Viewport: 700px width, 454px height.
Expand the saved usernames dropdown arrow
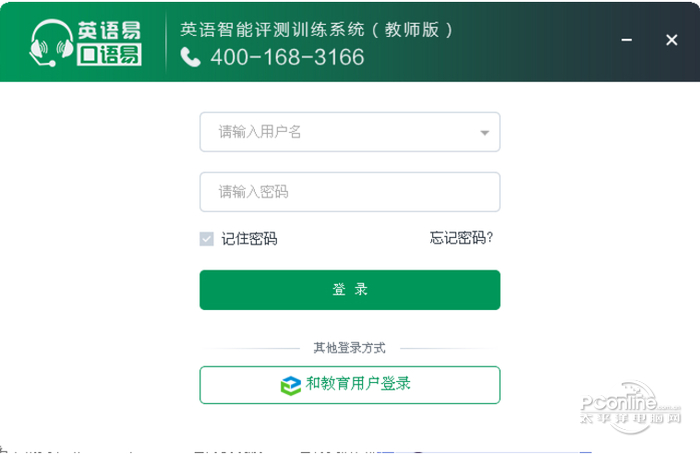click(x=485, y=132)
